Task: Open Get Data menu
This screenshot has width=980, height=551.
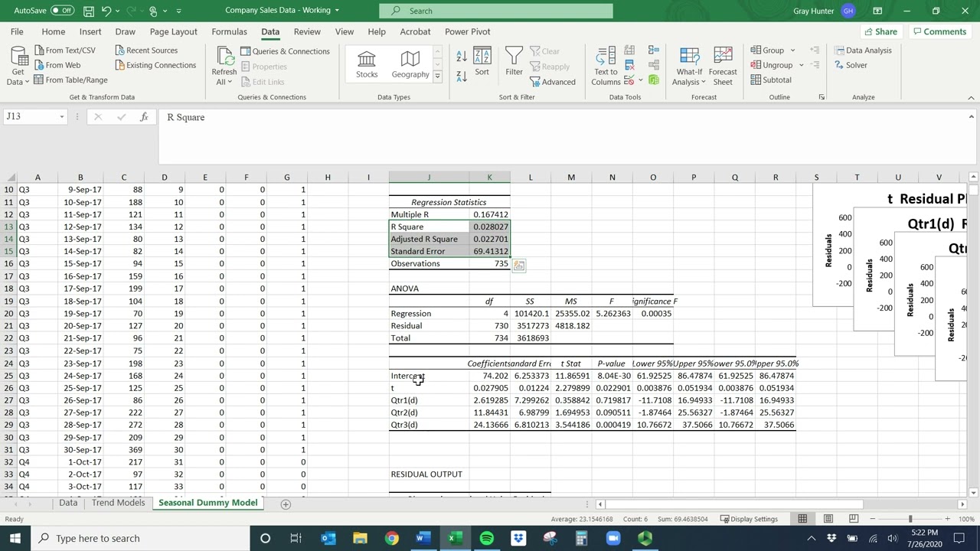Action: 18,66
